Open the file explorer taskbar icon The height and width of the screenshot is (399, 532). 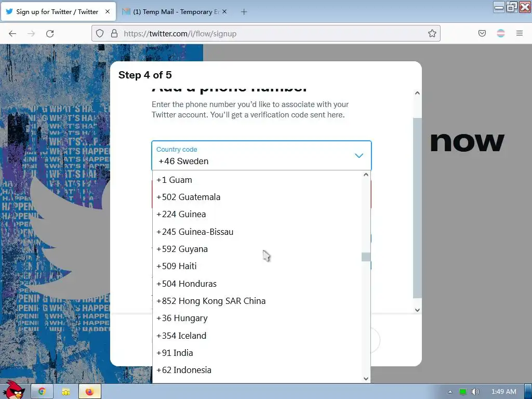[x=65, y=392]
